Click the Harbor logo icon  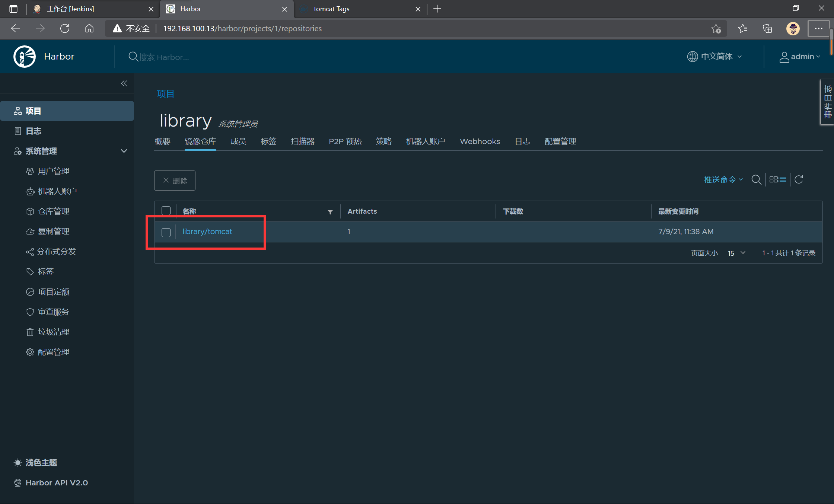[x=25, y=57]
